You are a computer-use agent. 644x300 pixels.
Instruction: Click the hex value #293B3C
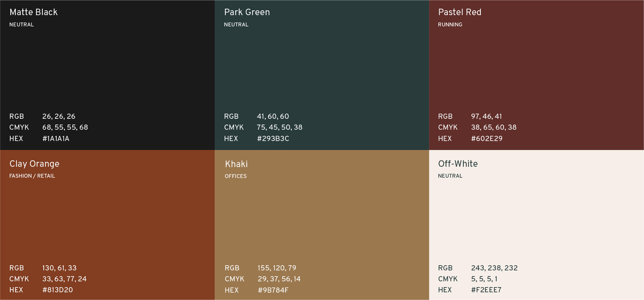(273, 138)
